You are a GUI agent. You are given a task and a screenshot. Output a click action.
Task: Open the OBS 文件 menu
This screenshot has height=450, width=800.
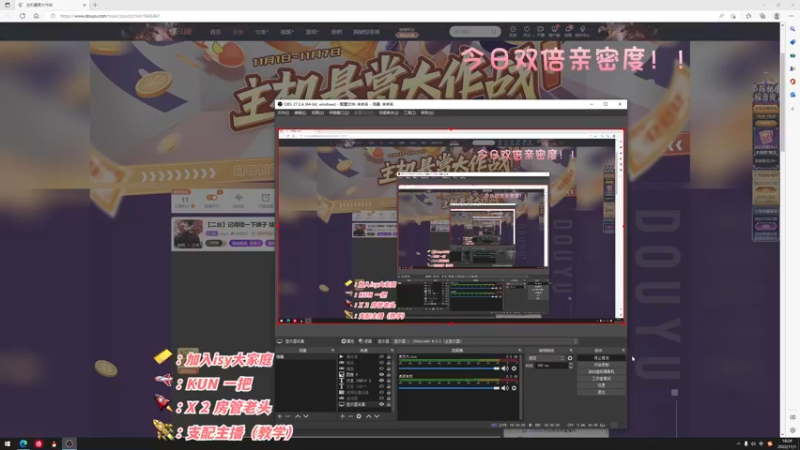pos(283,113)
